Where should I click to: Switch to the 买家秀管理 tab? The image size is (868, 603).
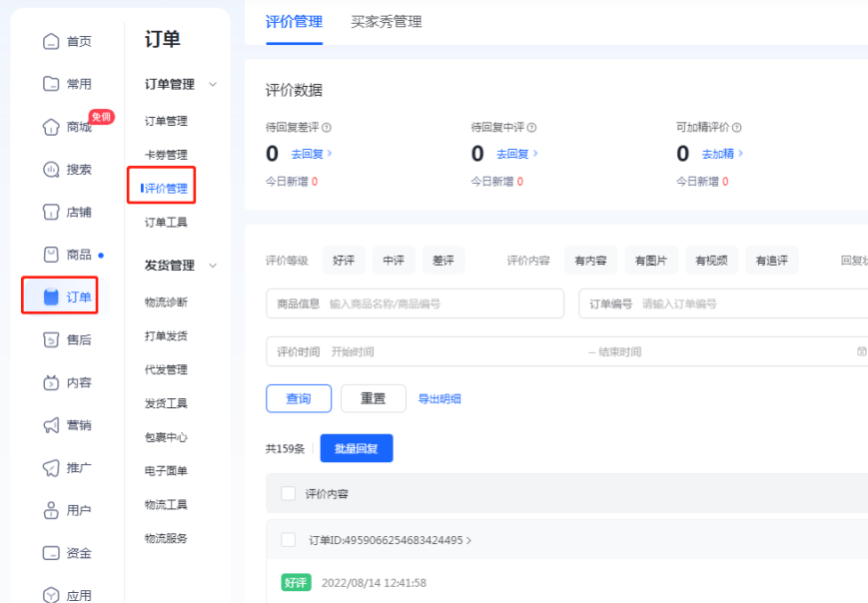click(x=386, y=20)
